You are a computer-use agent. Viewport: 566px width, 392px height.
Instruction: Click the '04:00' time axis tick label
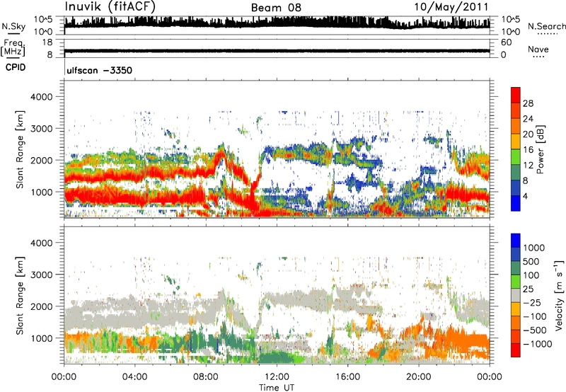click(134, 377)
